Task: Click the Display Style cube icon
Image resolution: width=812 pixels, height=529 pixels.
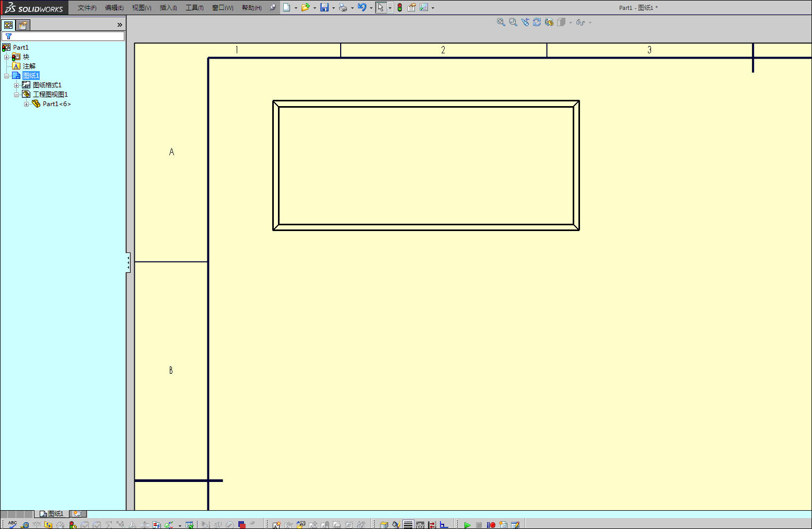Action: 561,22
